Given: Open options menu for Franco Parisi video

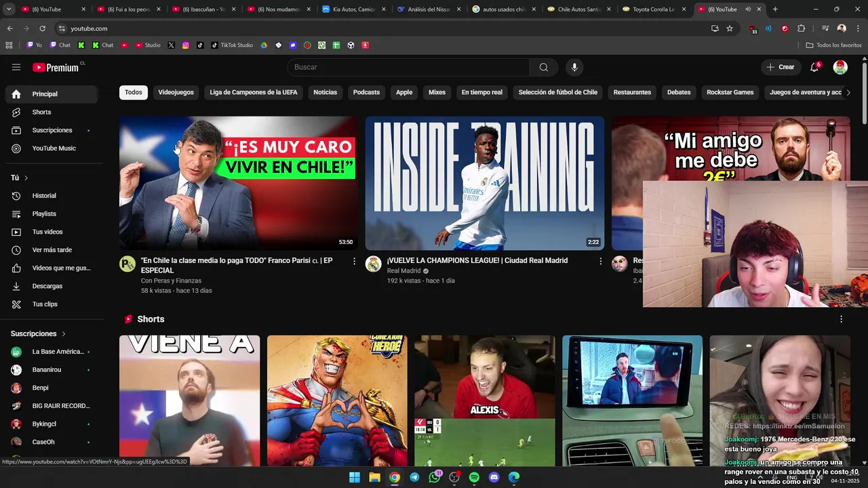Looking at the screenshot, I should (354, 261).
